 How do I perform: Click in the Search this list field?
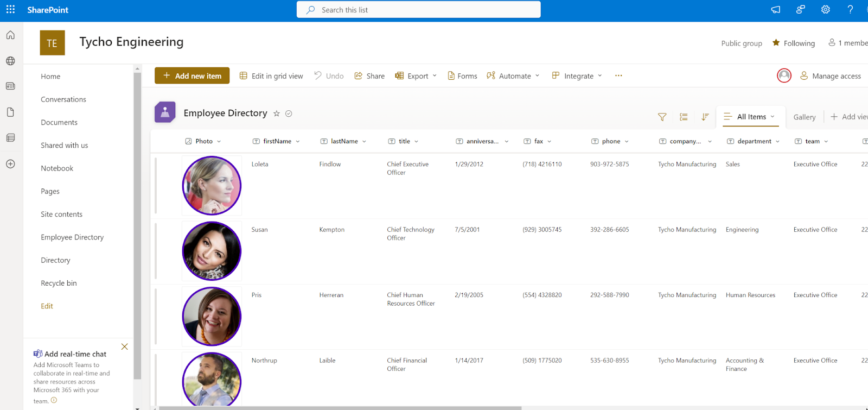418,10
